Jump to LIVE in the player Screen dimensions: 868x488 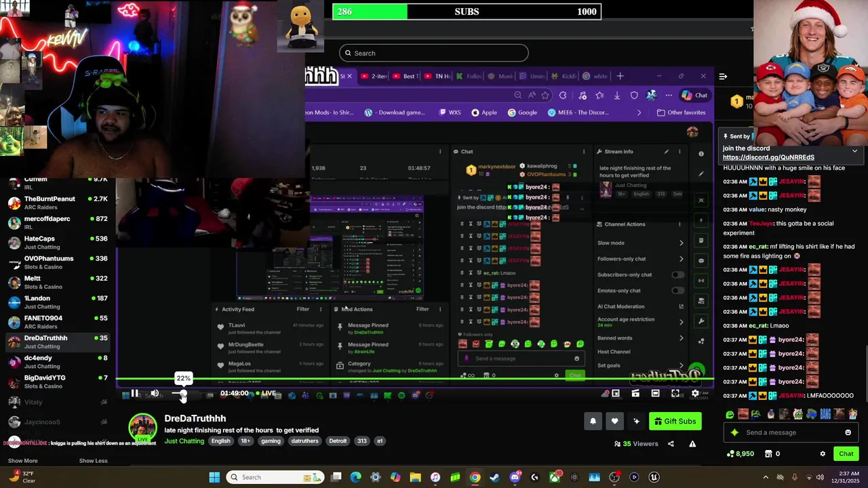click(266, 393)
